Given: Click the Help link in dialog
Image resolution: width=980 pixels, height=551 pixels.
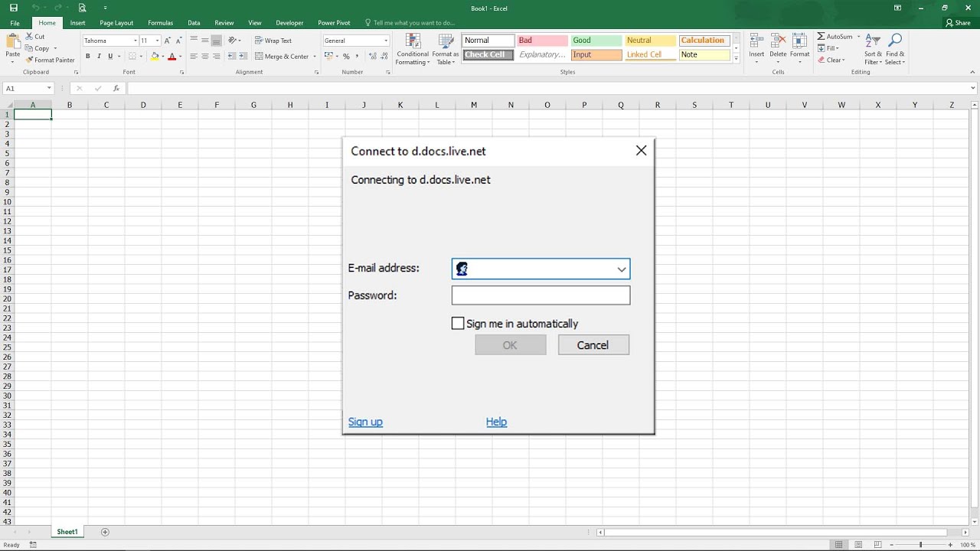Looking at the screenshot, I should pyautogui.click(x=496, y=422).
